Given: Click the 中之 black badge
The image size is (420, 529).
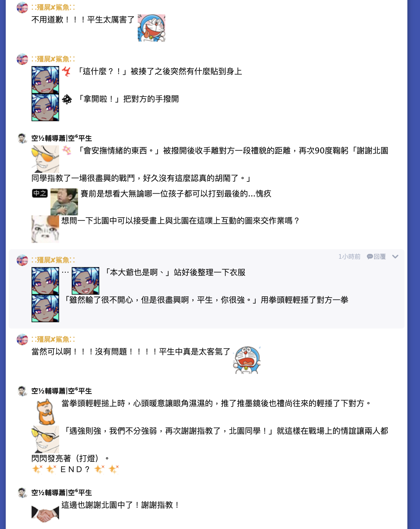Looking at the screenshot, I should [x=40, y=193].
